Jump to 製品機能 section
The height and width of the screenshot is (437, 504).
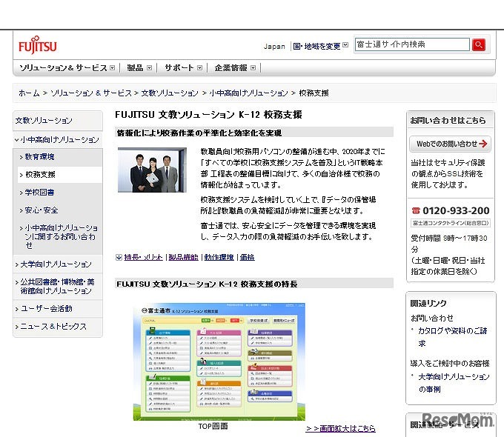(x=183, y=257)
